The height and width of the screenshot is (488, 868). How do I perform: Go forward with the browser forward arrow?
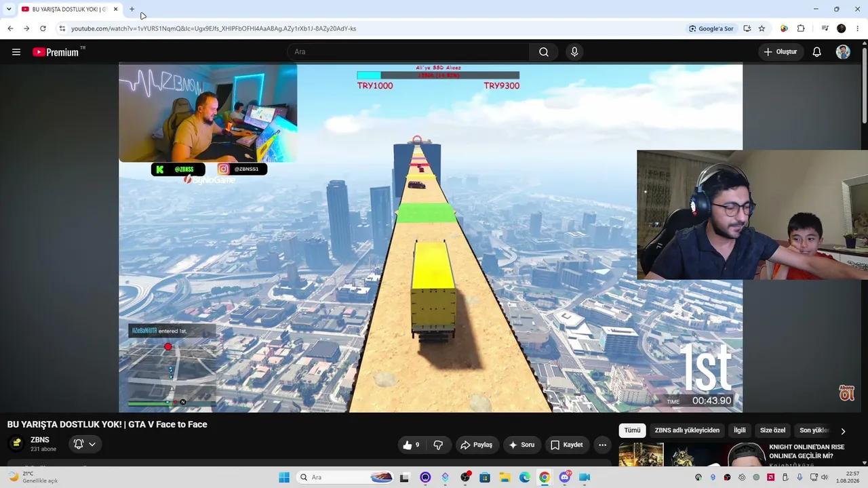pyautogui.click(x=26, y=28)
